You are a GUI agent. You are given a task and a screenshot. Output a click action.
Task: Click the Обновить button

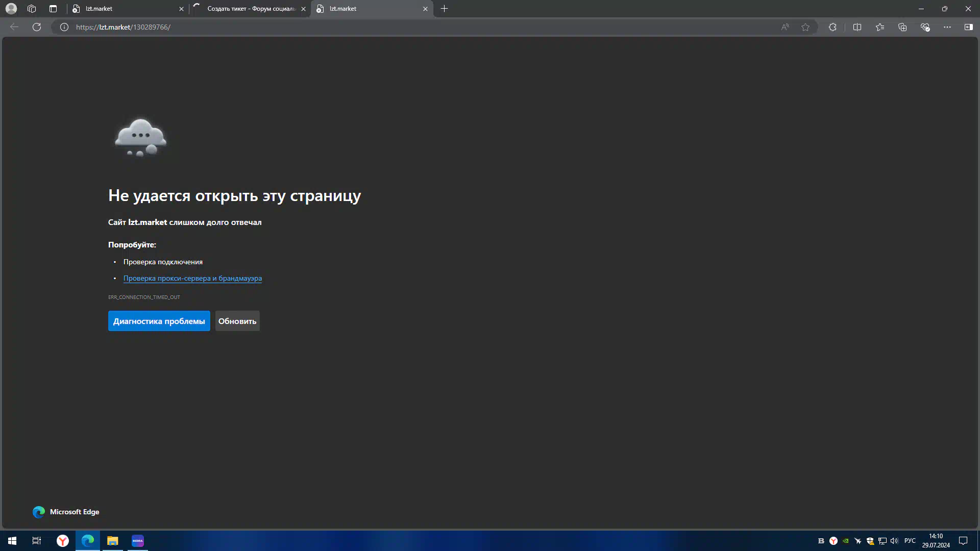(x=237, y=321)
